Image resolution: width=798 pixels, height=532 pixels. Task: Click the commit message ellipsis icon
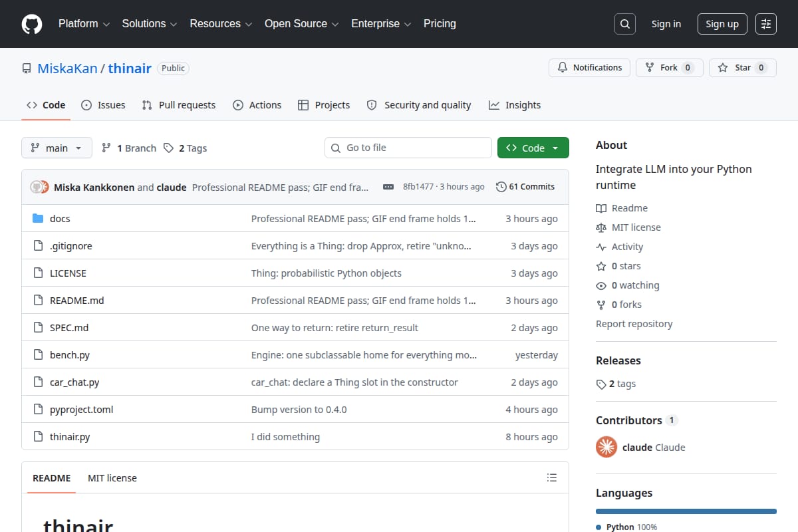click(388, 187)
